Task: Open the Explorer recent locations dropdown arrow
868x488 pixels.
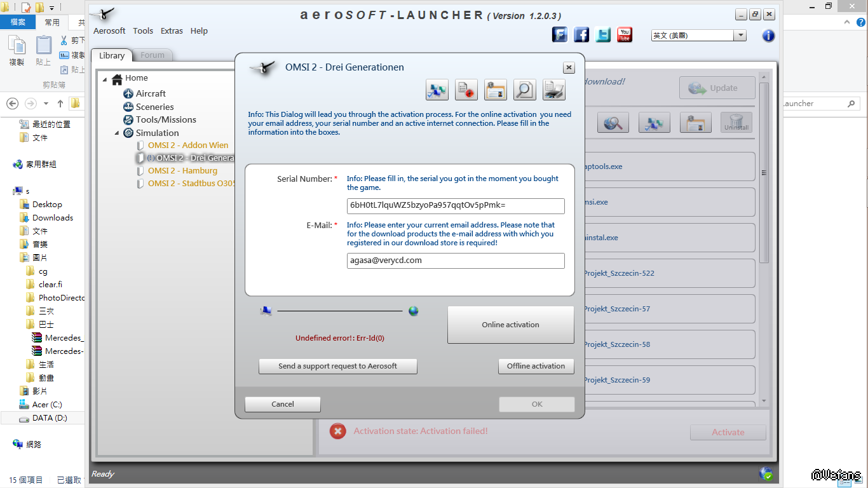Action: (46, 104)
